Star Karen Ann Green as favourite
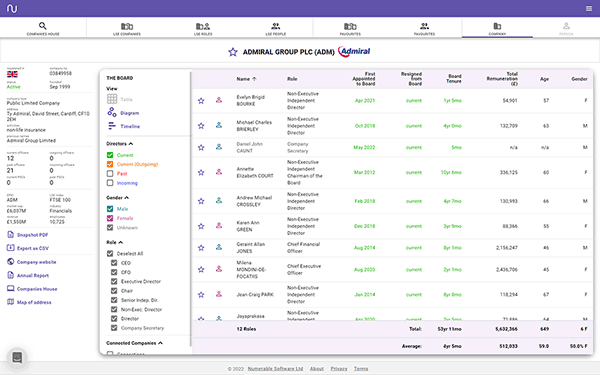 [x=201, y=226]
